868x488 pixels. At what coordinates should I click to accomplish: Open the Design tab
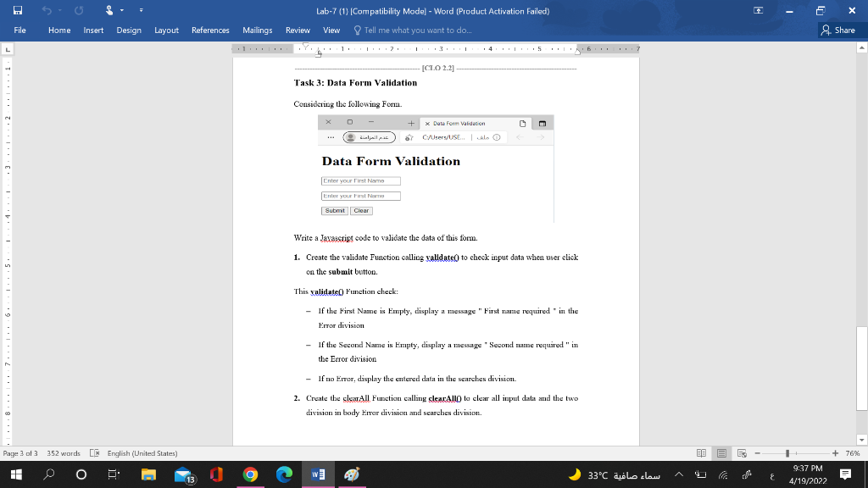point(129,30)
